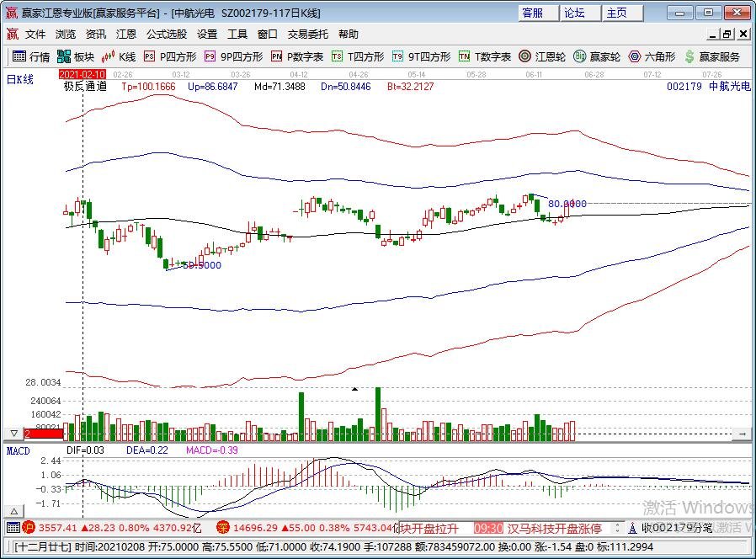Click the Md=71.3488 value
Screen dimensions: 756x559
click(280, 87)
